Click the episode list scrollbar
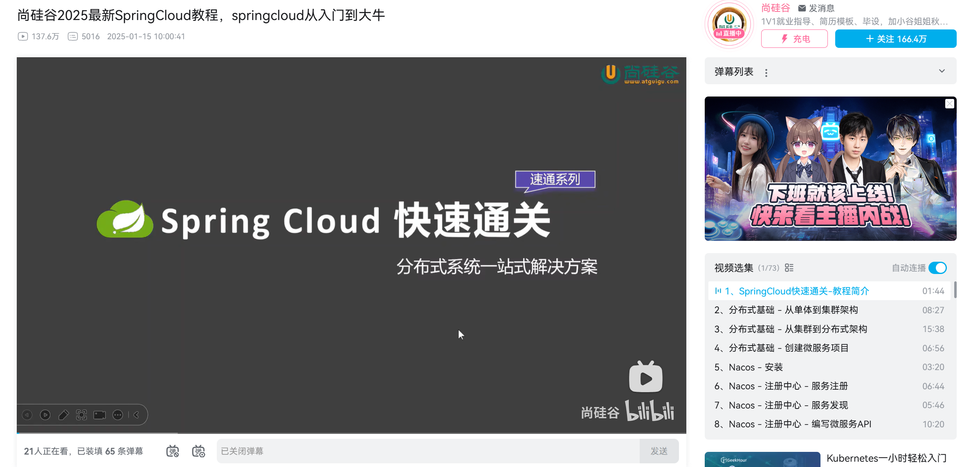980x467 pixels. (x=955, y=290)
